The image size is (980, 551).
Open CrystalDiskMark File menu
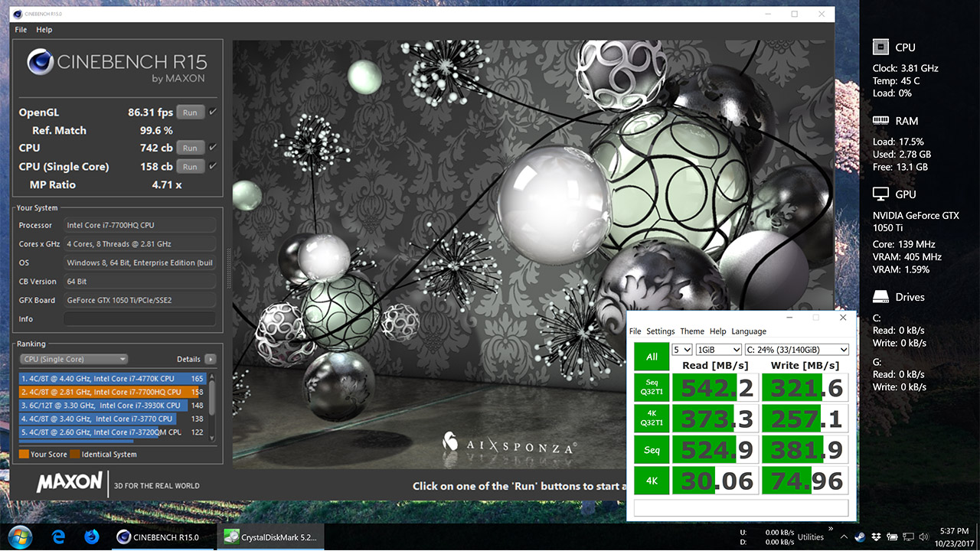click(x=635, y=331)
